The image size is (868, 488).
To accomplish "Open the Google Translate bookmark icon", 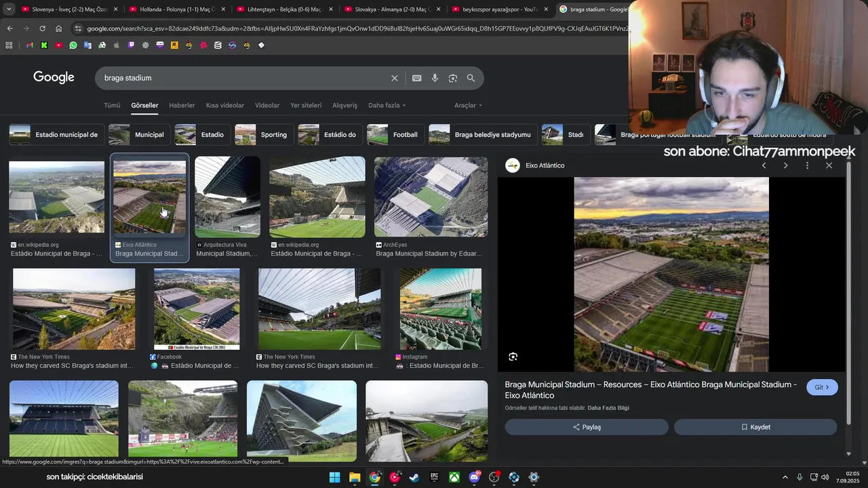I will (87, 45).
